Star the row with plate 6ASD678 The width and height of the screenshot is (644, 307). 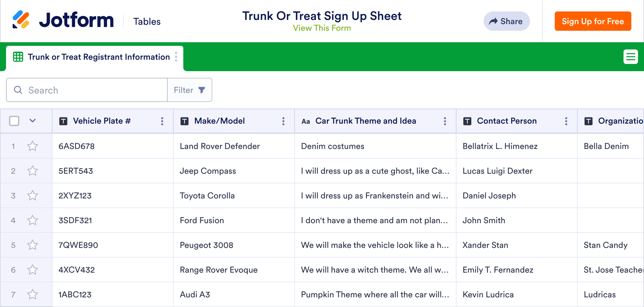click(33, 146)
